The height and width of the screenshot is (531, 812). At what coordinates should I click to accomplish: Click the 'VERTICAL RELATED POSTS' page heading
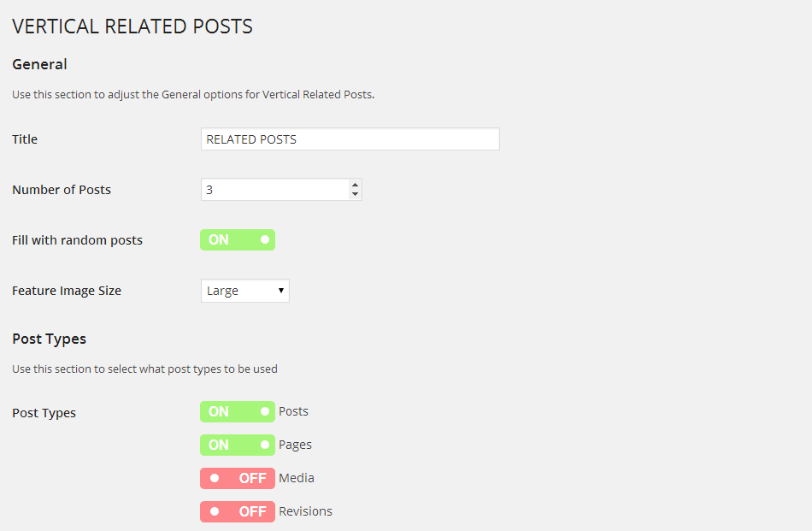click(x=132, y=27)
